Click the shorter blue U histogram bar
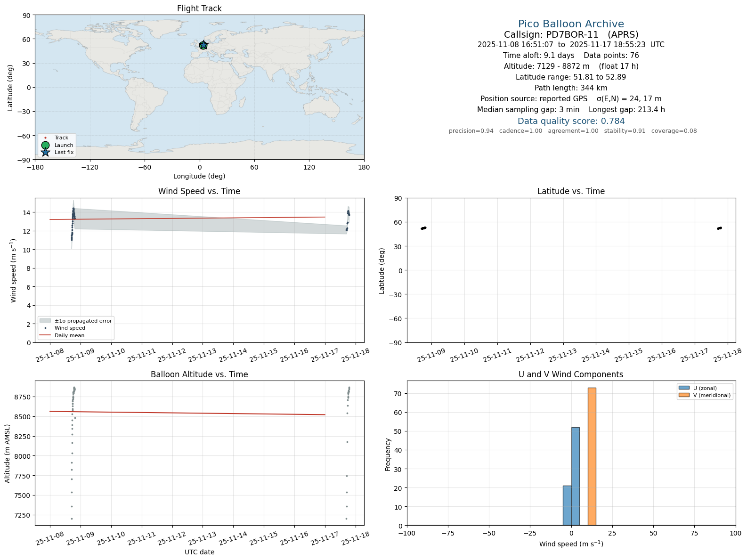 pos(567,505)
